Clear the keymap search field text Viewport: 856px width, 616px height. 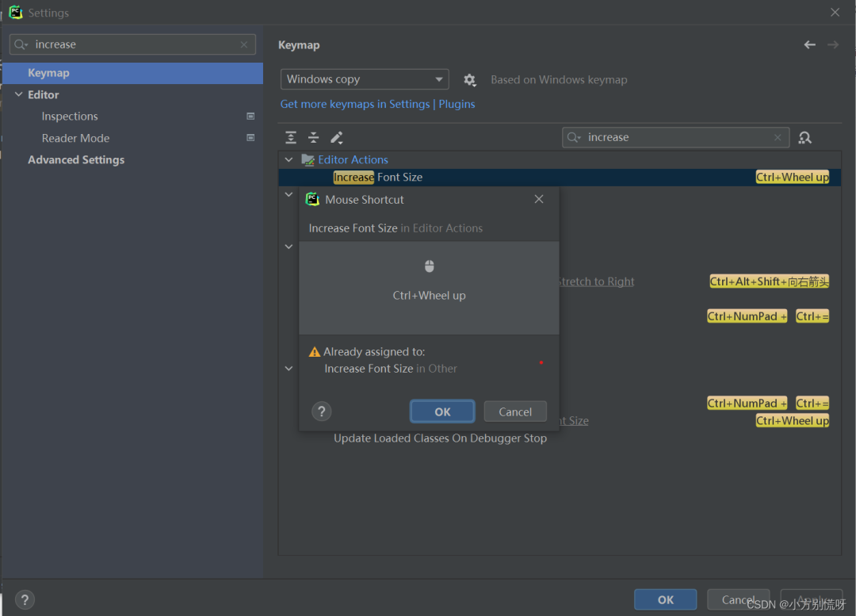(x=778, y=137)
